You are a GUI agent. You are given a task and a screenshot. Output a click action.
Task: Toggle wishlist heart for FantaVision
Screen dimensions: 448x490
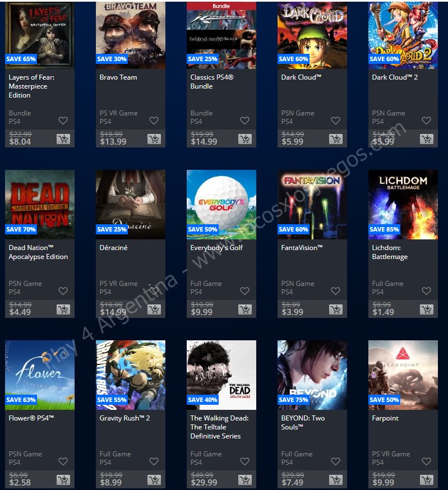point(335,291)
